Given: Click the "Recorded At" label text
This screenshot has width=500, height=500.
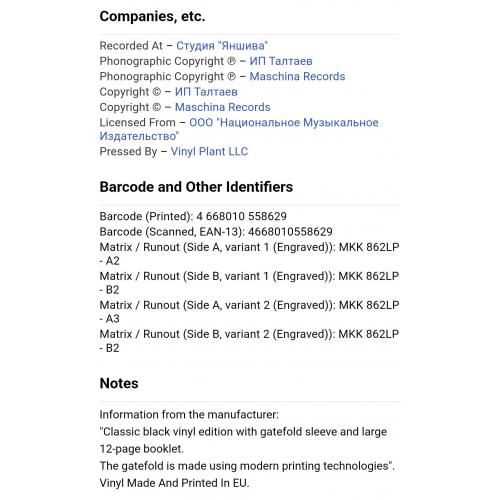Looking at the screenshot, I should coord(131,46).
